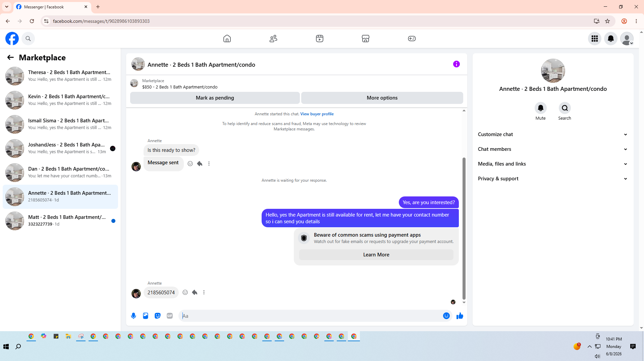Image resolution: width=644 pixels, height=361 pixels.
Task: Select Annette's conversation in the list
Action: [60, 197]
